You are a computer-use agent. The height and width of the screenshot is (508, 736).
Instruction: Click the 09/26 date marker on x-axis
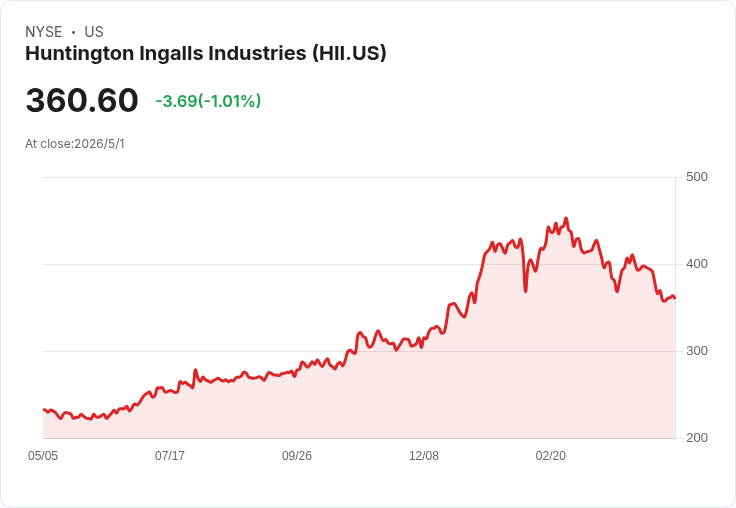point(297,456)
